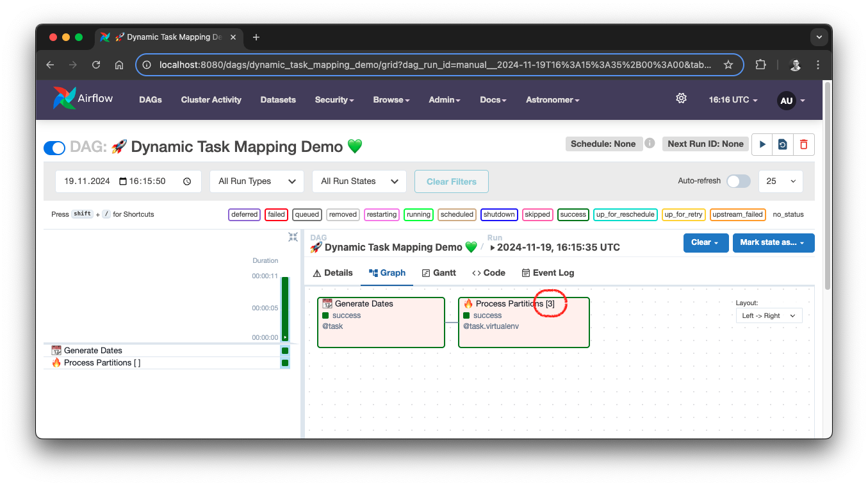Trigger the DAG with the play icon
This screenshot has height=486, width=868.
(762, 144)
